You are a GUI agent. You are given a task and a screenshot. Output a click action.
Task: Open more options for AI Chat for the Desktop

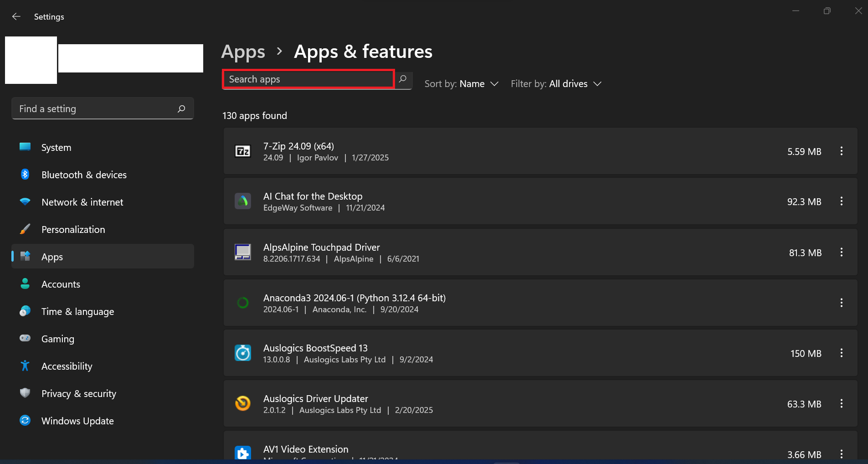(842, 201)
